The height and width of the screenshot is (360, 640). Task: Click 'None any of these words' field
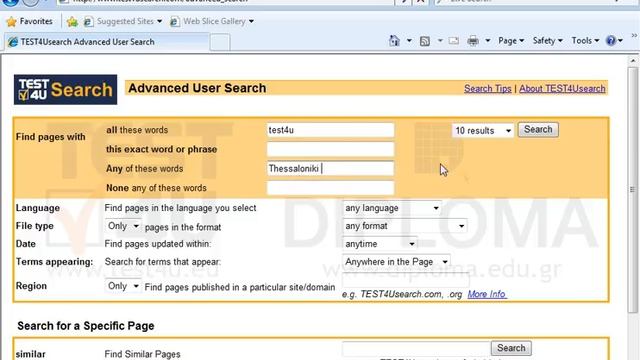(x=330, y=188)
